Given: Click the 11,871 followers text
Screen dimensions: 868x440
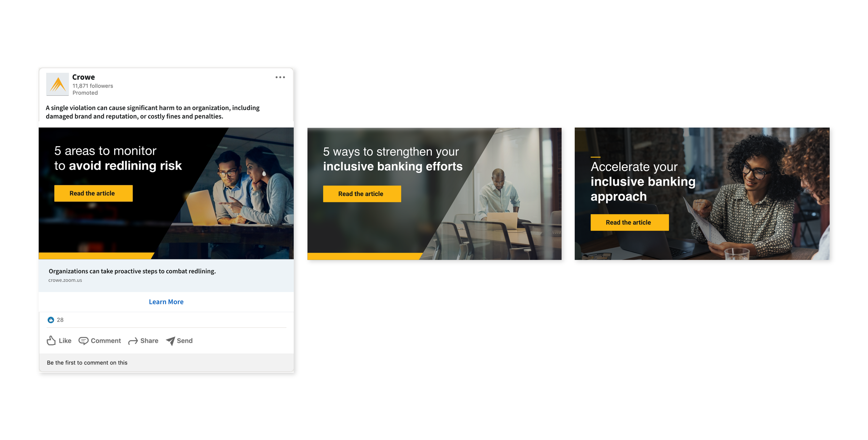Looking at the screenshot, I should point(93,86).
